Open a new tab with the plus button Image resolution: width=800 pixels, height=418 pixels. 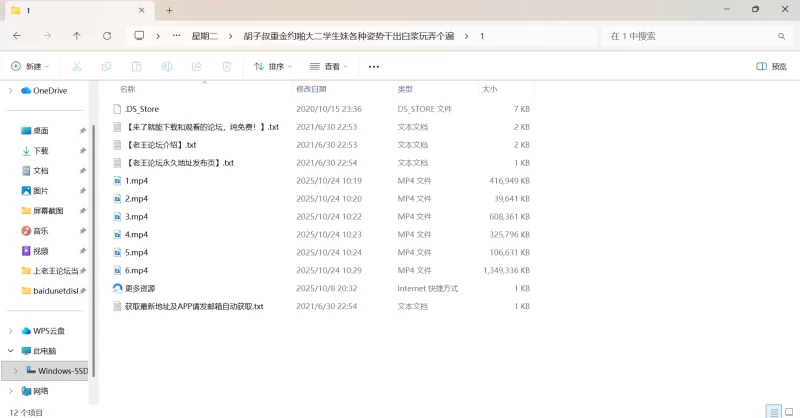[169, 10]
